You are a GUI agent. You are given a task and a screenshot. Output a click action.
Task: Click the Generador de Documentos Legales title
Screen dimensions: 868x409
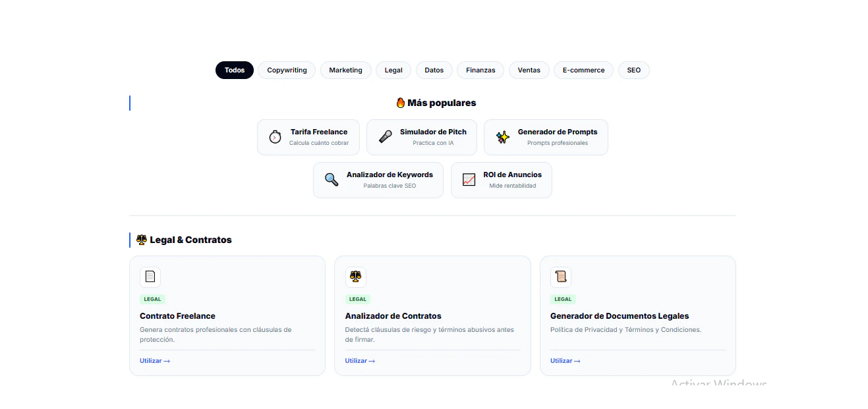620,316
